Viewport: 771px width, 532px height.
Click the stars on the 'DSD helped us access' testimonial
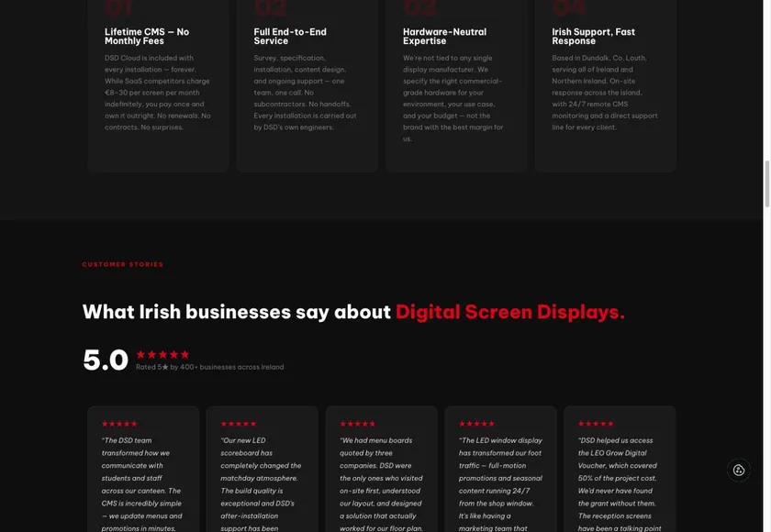click(x=596, y=424)
